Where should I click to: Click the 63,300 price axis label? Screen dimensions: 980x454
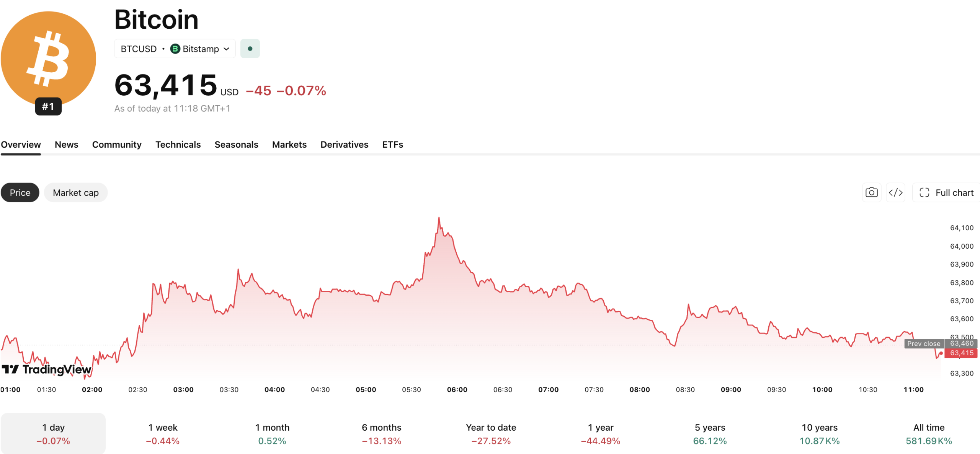click(962, 373)
